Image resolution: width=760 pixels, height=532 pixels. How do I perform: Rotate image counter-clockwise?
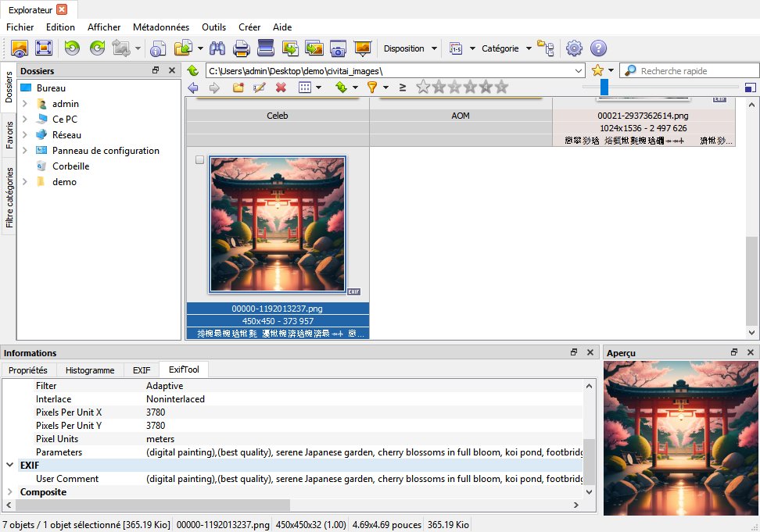pyautogui.click(x=72, y=48)
